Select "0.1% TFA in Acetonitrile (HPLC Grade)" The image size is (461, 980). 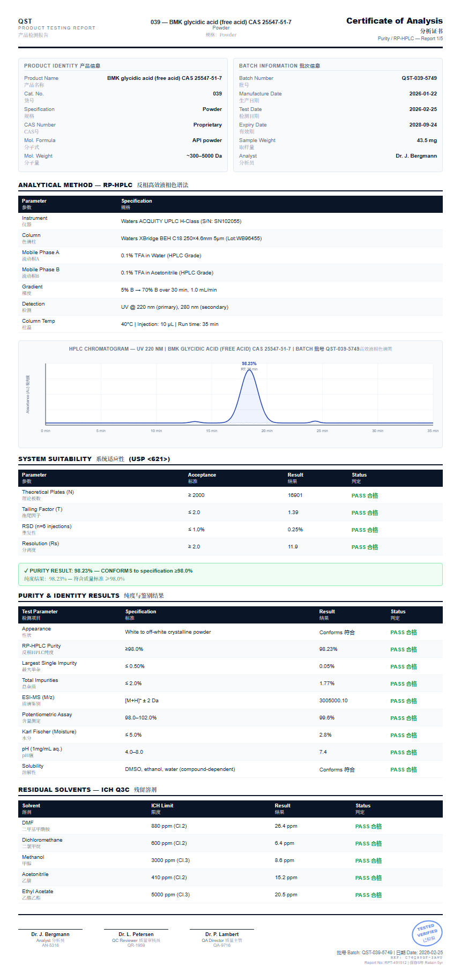(x=167, y=273)
